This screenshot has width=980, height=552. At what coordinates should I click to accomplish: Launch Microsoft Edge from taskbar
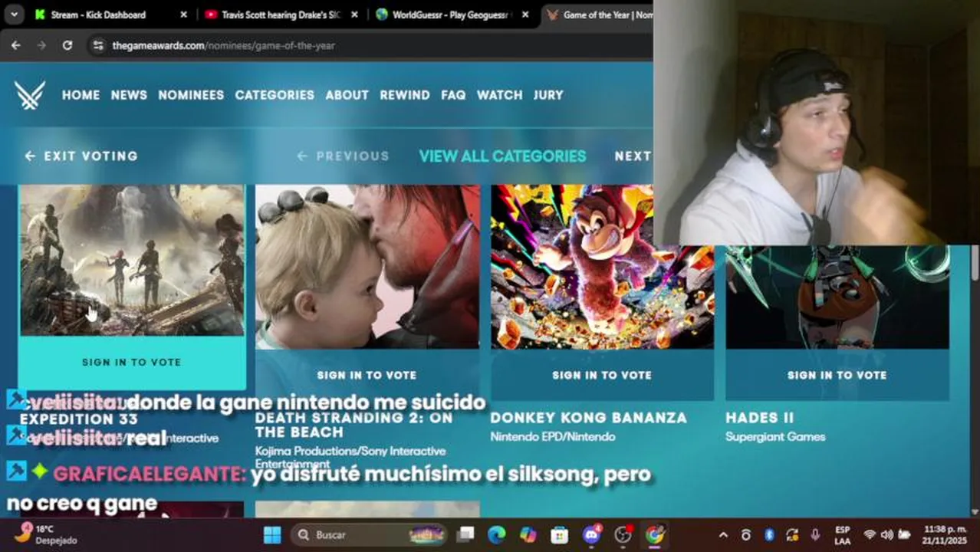[496, 535]
